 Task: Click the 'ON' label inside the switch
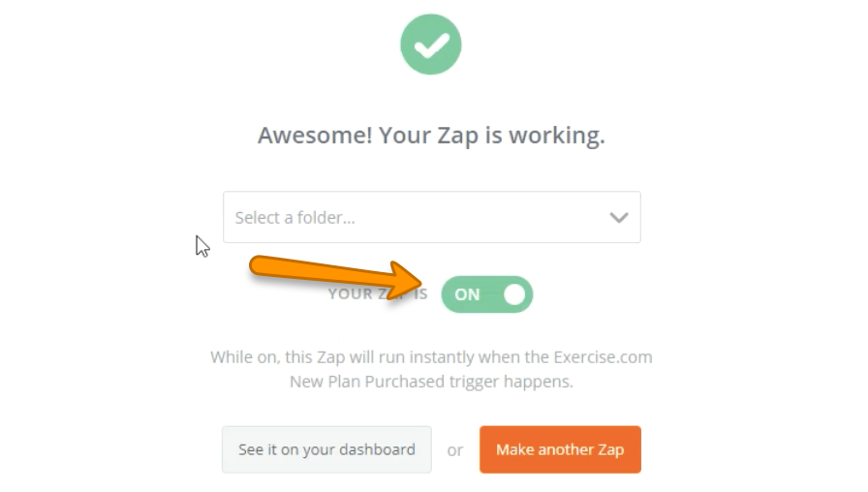(467, 294)
